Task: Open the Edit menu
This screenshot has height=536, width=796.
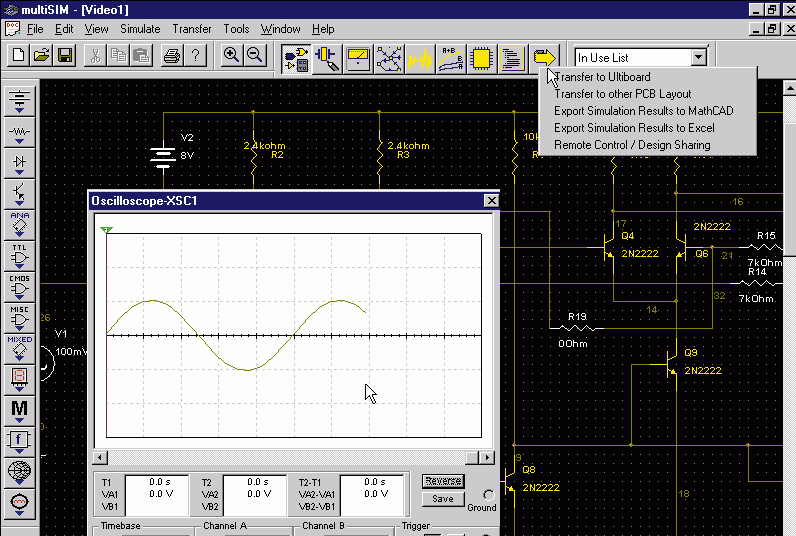Action: tap(64, 29)
